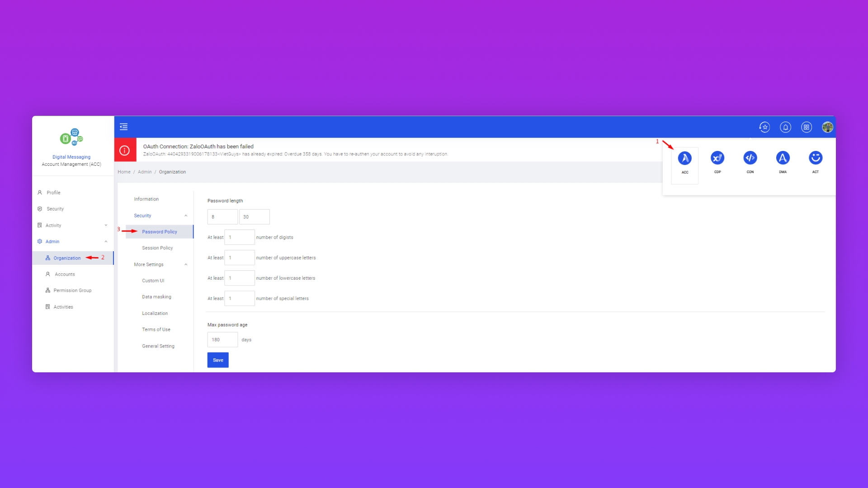Open the user avatar menu

827,127
